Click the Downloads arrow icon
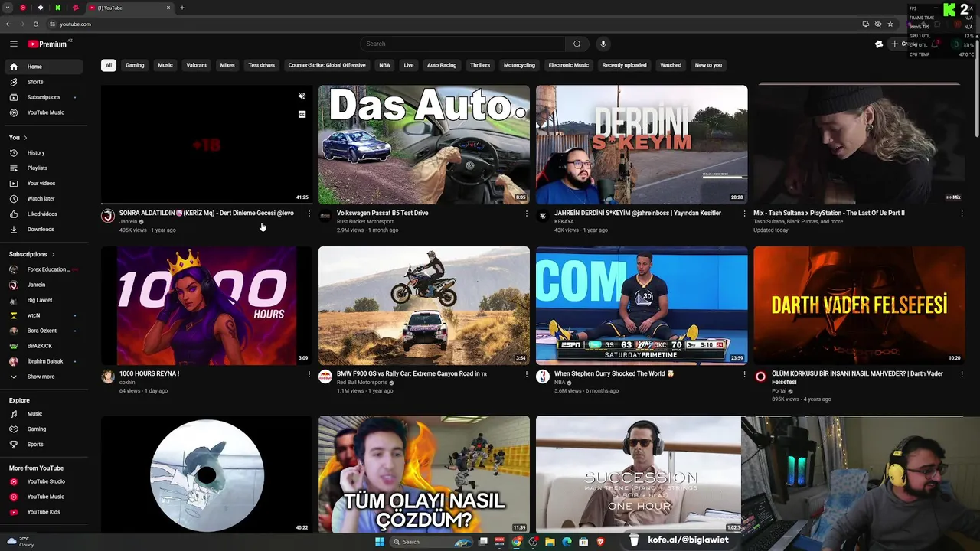Image resolution: width=980 pixels, height=551 pixels. tap(13, 230)
